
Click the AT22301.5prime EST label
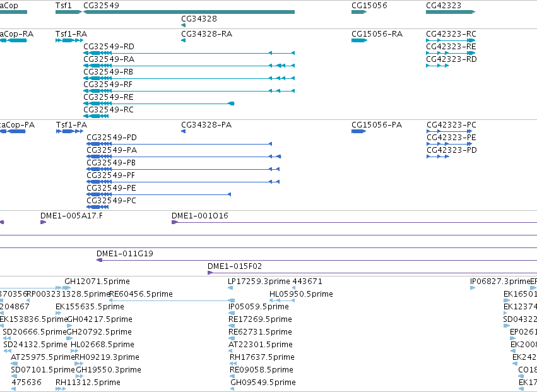260,345
